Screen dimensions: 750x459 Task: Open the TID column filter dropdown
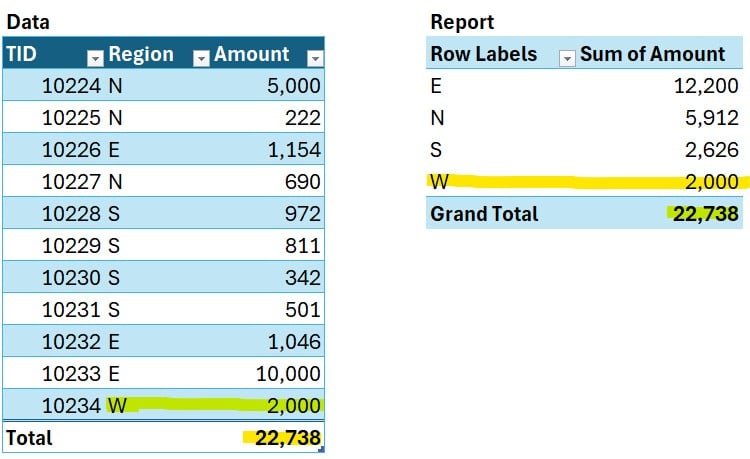point(96,57)
